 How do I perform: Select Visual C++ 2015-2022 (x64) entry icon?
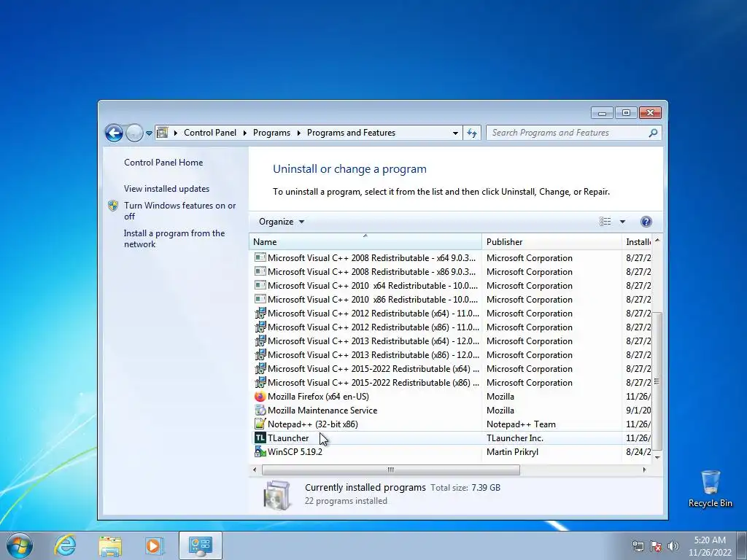pos(260,368)
